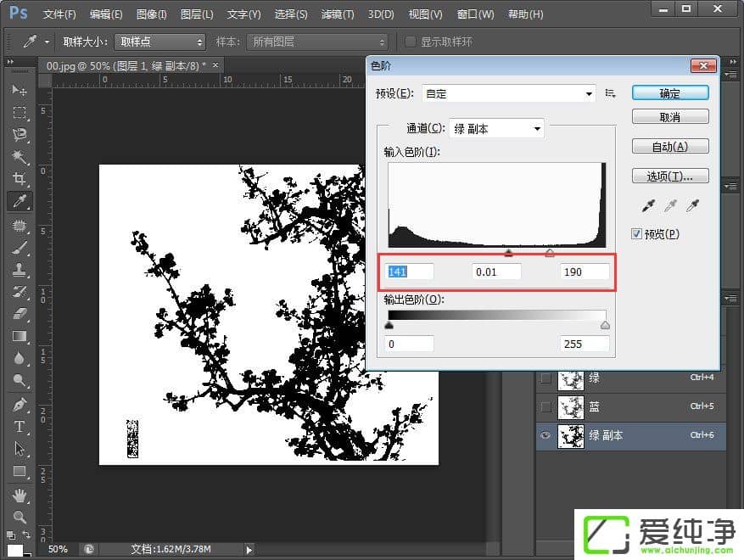744x560 pixels.
Task: Open the 滤镜(T) menu
Action: (x=338, y=14)
